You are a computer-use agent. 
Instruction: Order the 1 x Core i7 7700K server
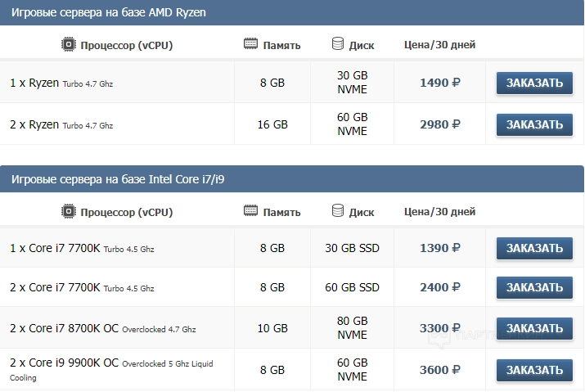pos(534,247)
